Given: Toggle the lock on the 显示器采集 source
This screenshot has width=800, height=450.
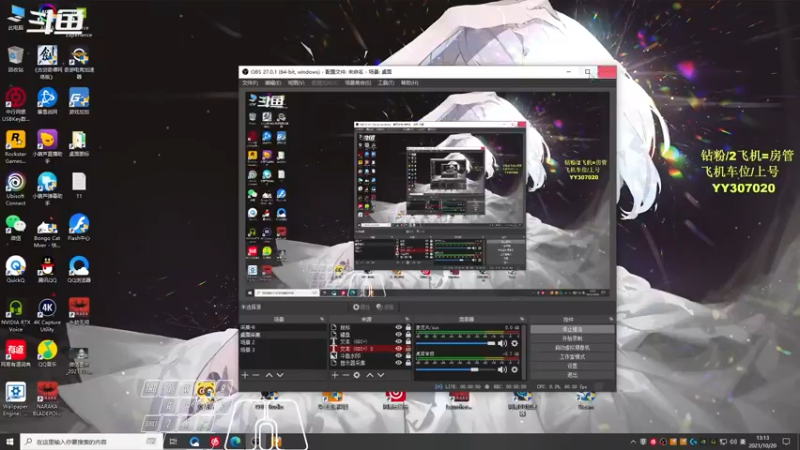Looking at the screenshot, I should click(408, 363).
